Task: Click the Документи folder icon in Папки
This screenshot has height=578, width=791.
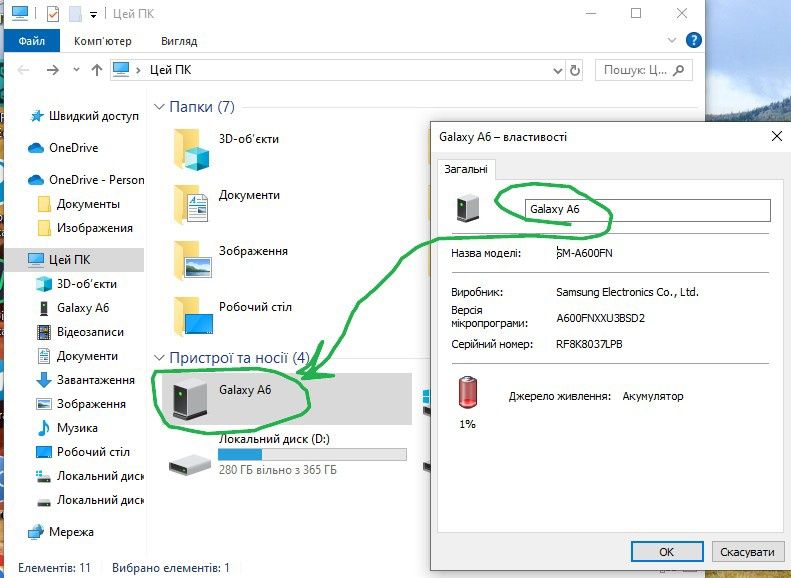Action: coord(191,204)
